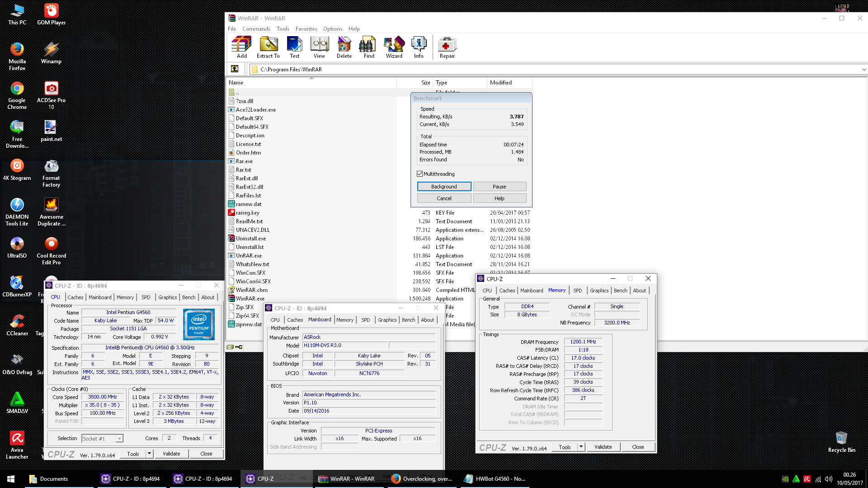Click the Test archive toolbar icon
This screenshot has width=868, height=488.
[294, 47]
